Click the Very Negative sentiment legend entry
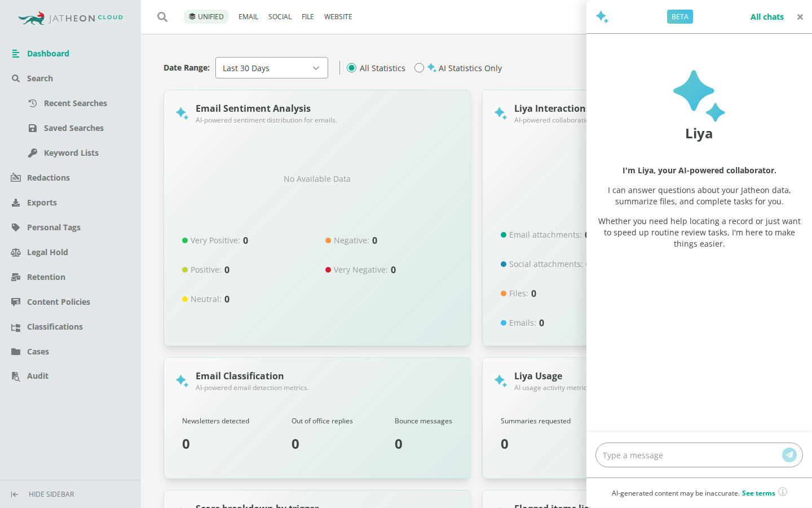812x508 pixels. tap(360, 270)
